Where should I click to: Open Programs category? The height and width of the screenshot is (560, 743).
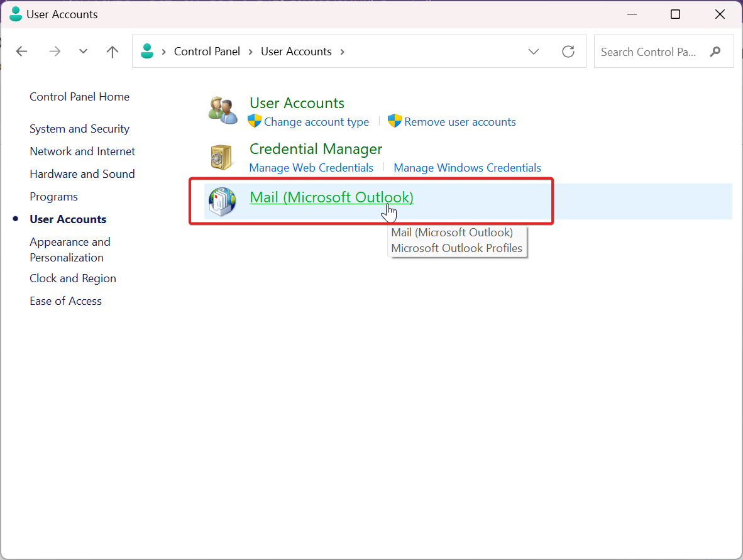pos(53,197)
